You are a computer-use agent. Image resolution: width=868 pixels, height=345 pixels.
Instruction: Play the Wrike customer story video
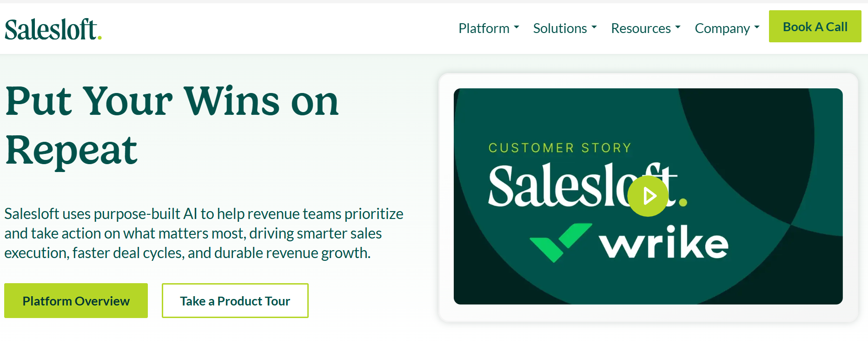coord(648,196)
